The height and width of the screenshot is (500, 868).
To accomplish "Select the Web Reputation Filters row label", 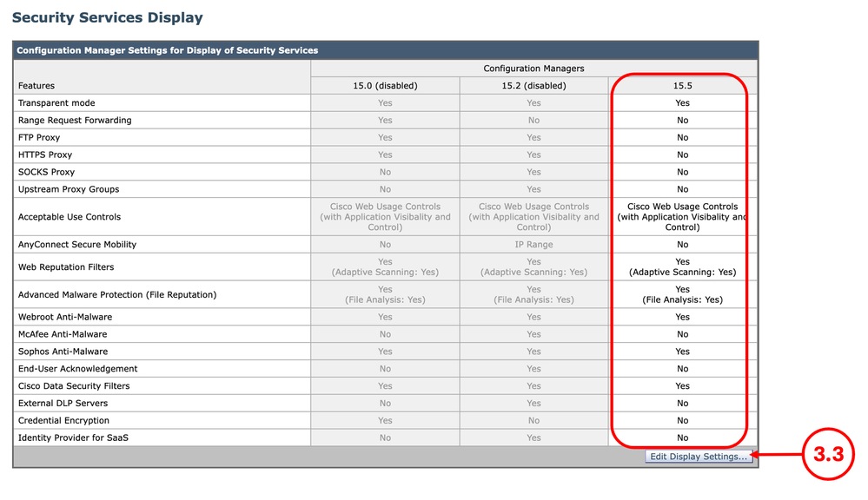I will (66, 266).
